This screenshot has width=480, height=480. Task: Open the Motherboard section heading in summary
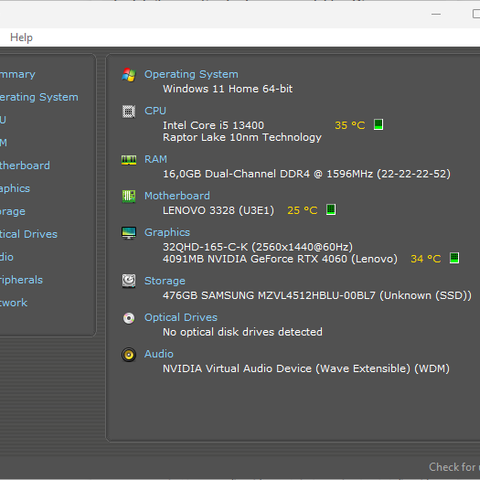(x=177, y=196)
